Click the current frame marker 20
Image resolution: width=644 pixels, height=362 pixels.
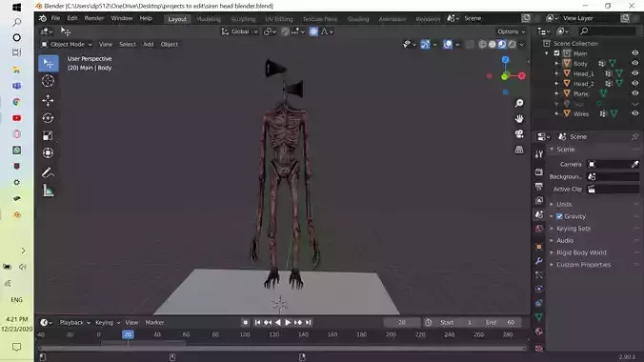coord(128,334)
